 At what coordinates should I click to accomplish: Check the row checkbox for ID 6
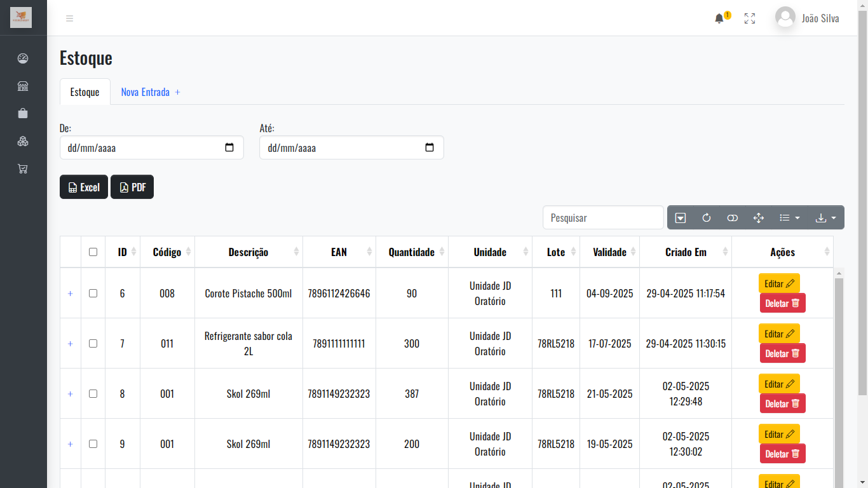point(93,294)
